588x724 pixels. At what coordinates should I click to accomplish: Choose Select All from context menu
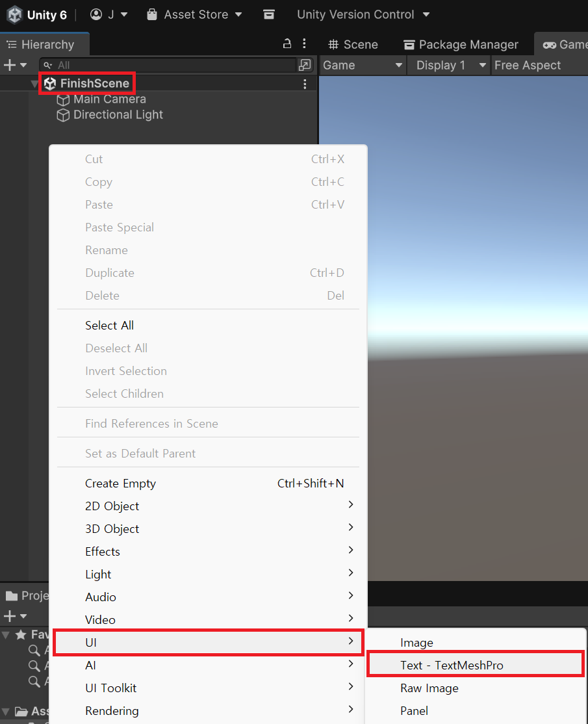coord(208,326)
